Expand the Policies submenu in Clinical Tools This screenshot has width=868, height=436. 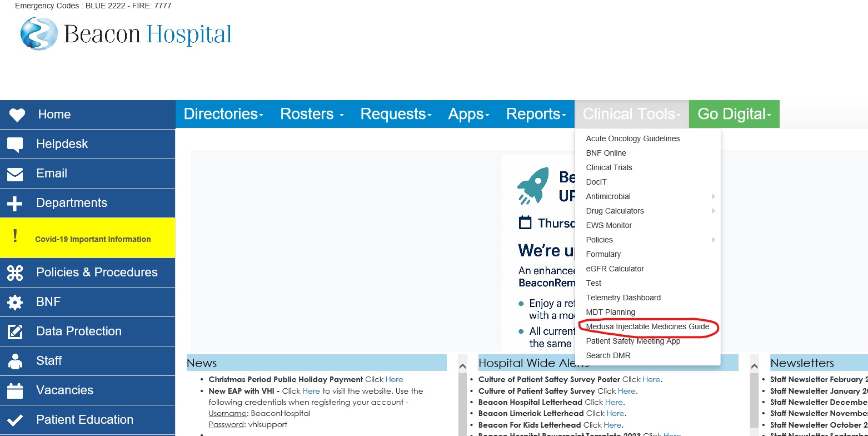click(x=648, y=240)
